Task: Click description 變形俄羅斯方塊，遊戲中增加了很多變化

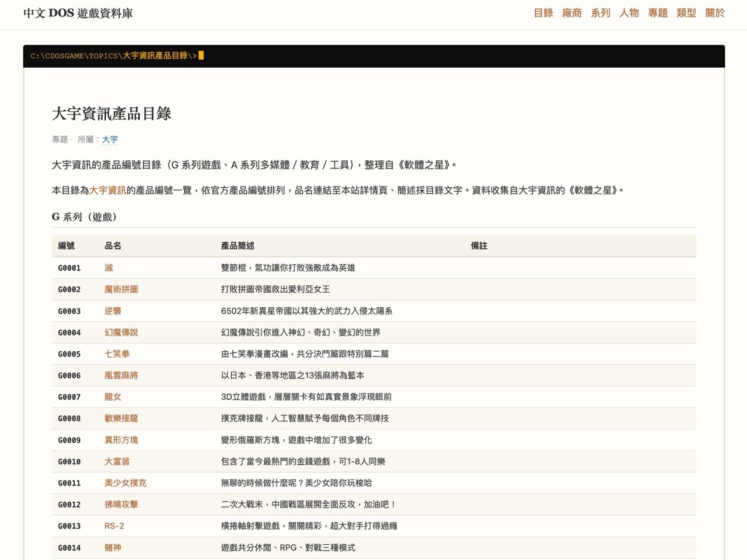Action: point(296,440)
